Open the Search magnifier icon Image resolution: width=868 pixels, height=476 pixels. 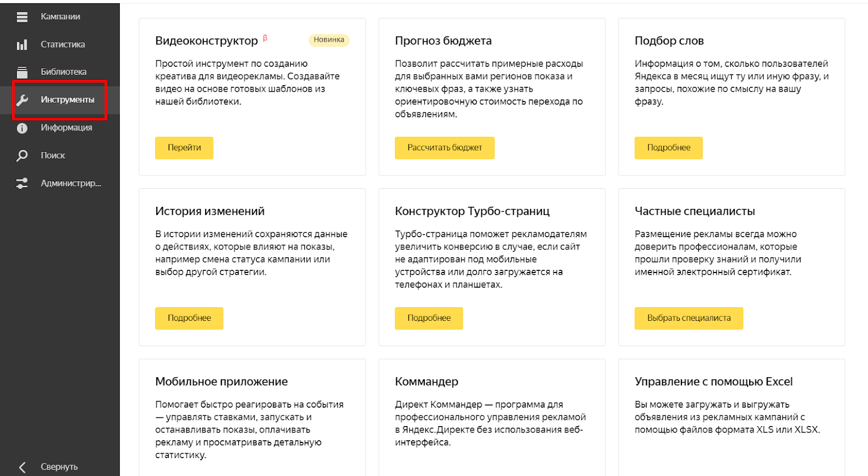(x=22, y=156)
